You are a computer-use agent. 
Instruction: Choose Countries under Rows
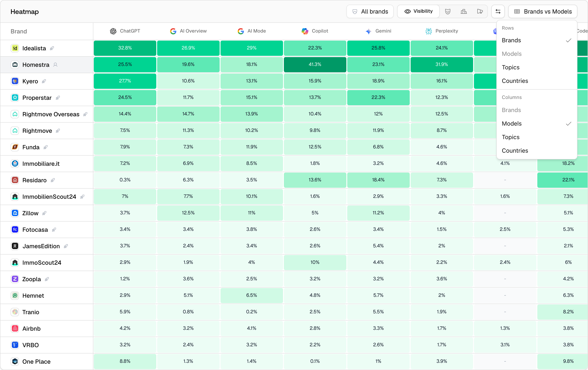(x=536, y=81)
